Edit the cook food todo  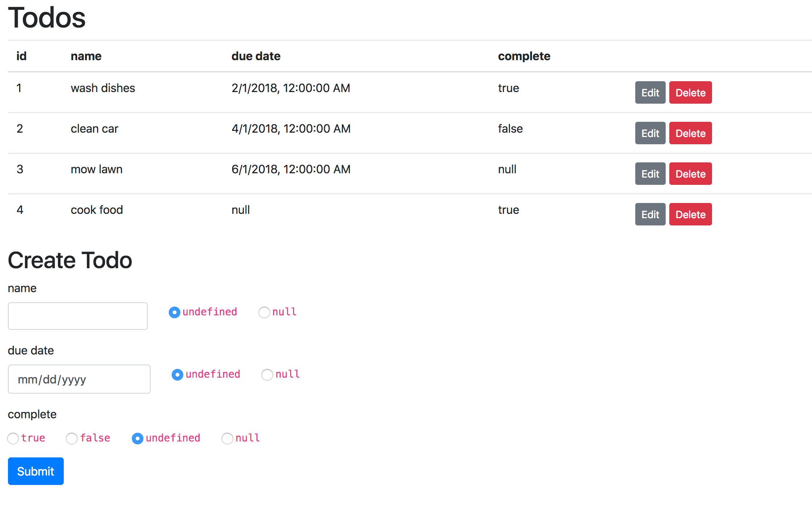650,214
